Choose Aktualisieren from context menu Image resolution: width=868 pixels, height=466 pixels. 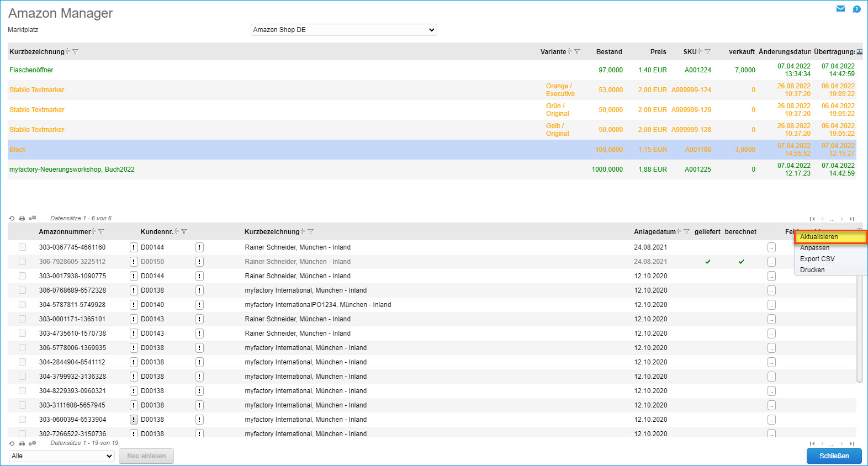click(x=830, y=237)
